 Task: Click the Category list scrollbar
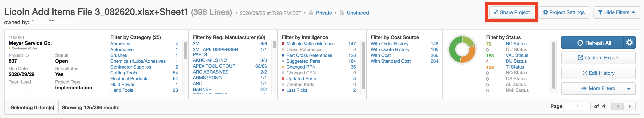pos(185,50)
